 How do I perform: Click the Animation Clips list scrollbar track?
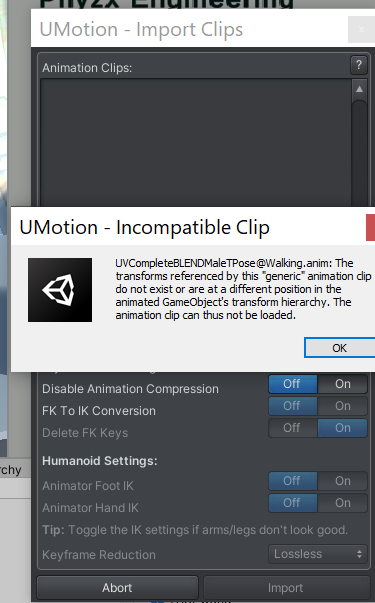click(359, 154)
